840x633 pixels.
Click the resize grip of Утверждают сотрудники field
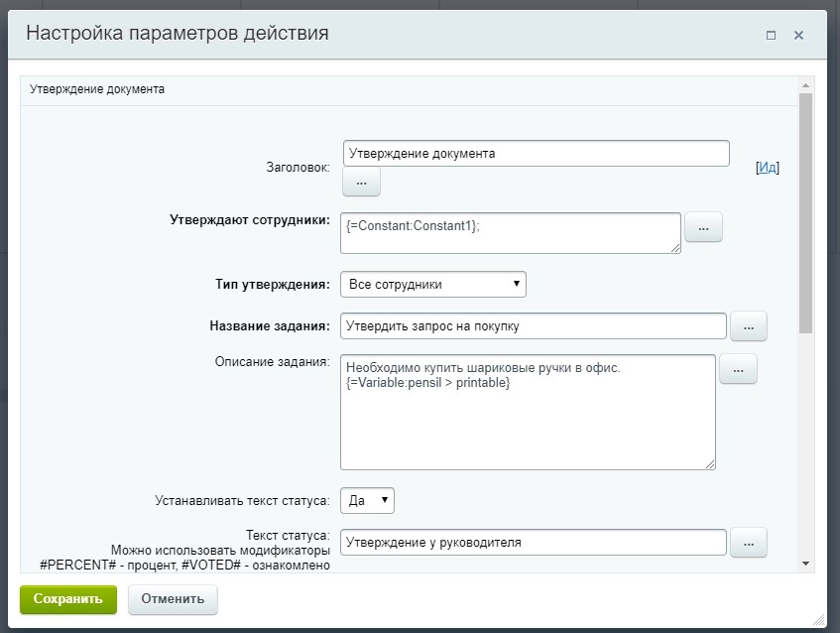point(676,246)
